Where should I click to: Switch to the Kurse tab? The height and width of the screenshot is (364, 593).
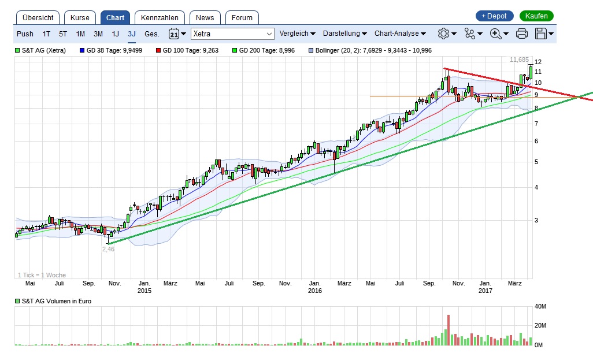(80, 18)
